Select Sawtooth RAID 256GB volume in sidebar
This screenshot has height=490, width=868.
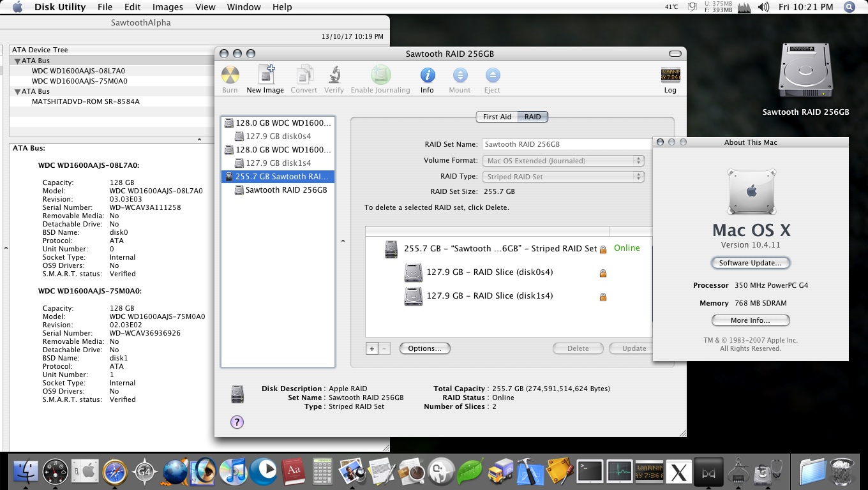click(278, 189)
